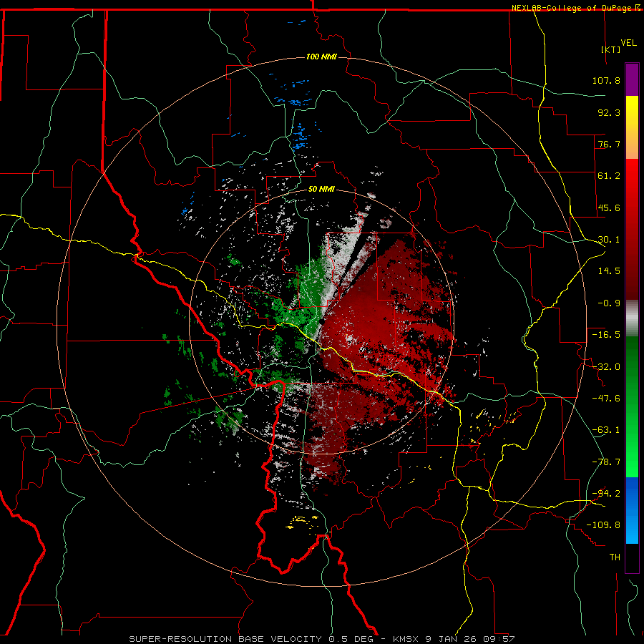The height and width of the screenshot is (644, 644).
Task: Click the -78.7 scale label
Action: point(606,462)
